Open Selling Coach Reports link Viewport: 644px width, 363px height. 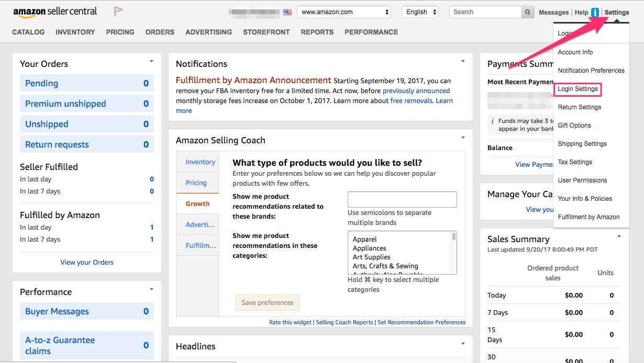coord(345,322)
